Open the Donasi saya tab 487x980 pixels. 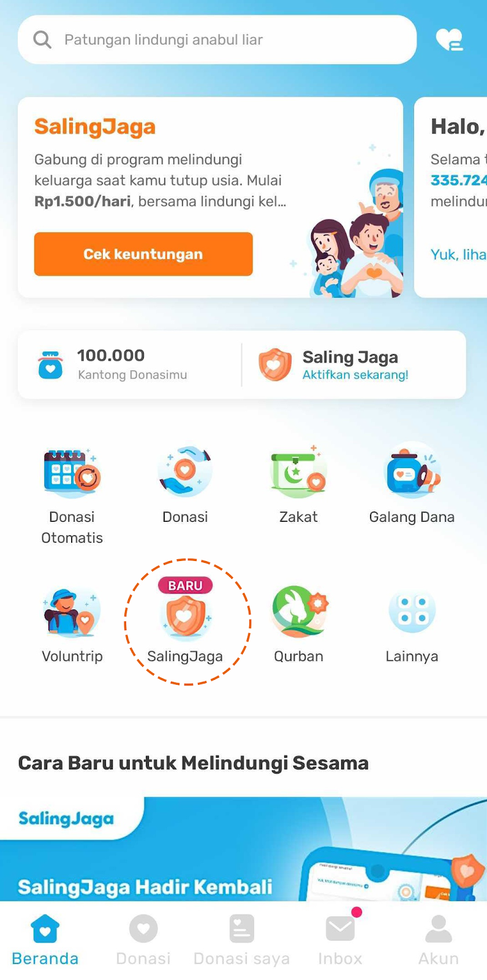(242, 940)
